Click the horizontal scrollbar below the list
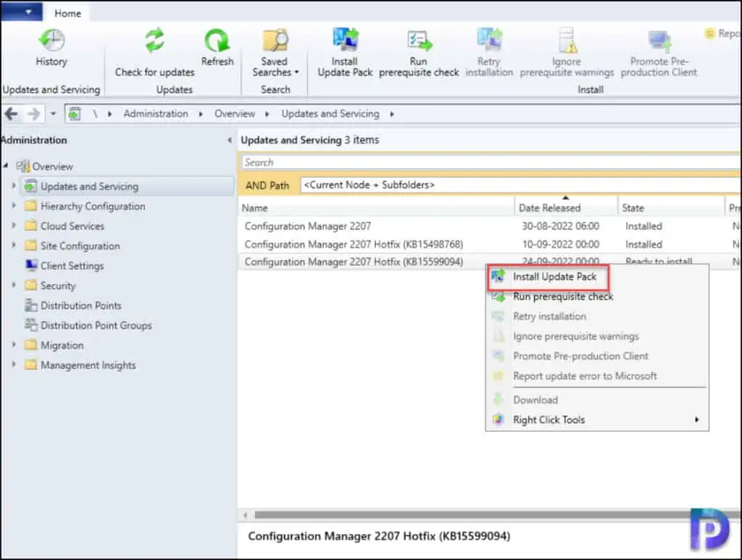 point(473,514)
